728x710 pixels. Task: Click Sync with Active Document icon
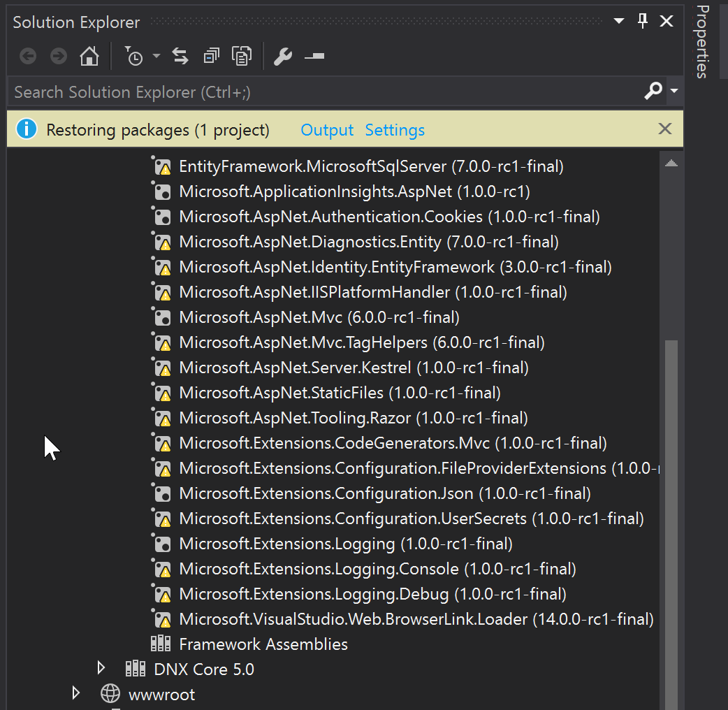tap(180, 56)
